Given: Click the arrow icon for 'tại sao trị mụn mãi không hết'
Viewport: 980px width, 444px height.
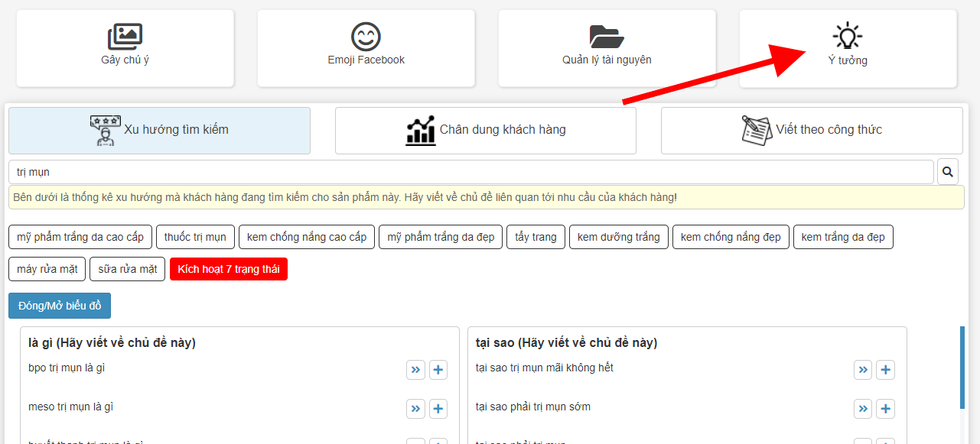Looking at the screenshot, I should tap(863, 370).
